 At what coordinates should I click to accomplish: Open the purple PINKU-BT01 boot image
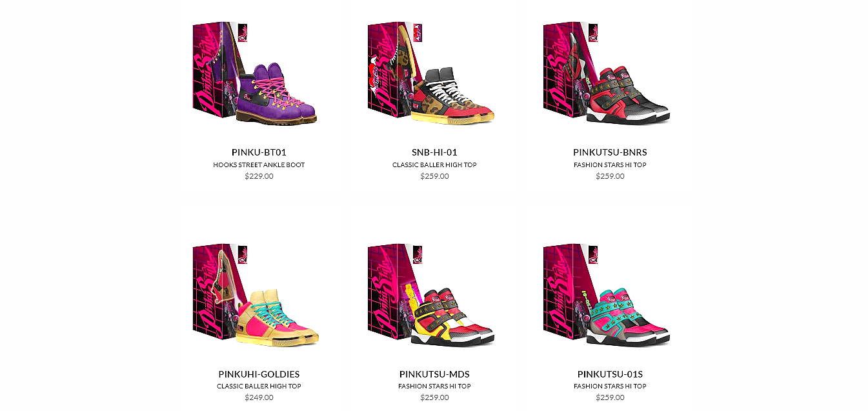click(255, 73)
